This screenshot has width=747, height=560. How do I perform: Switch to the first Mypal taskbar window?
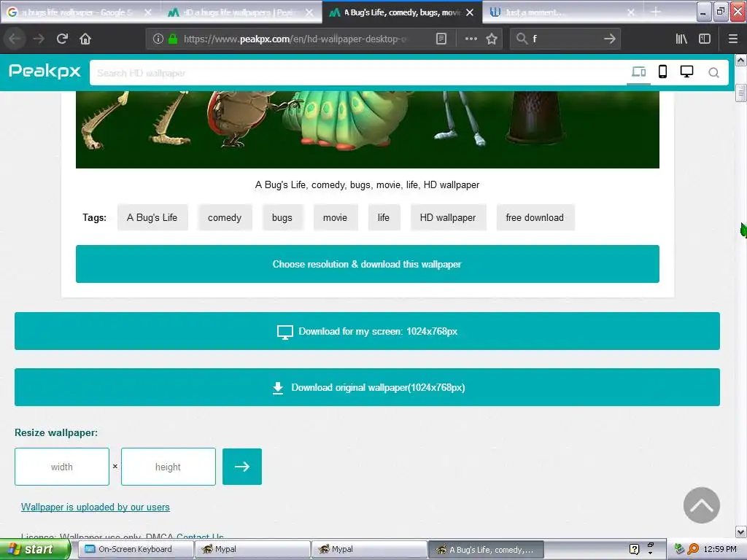tap(252, 549)
